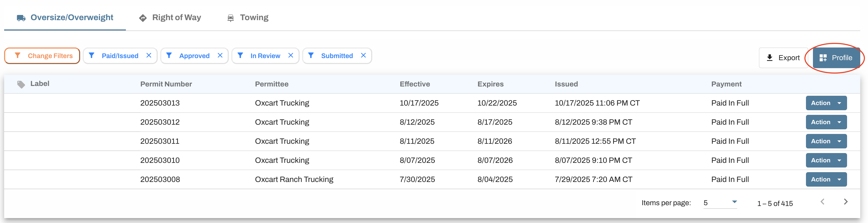Viewport: 868px width, 223px height.
Task: Select the Paid/Issued filter label
Action: 120,56
